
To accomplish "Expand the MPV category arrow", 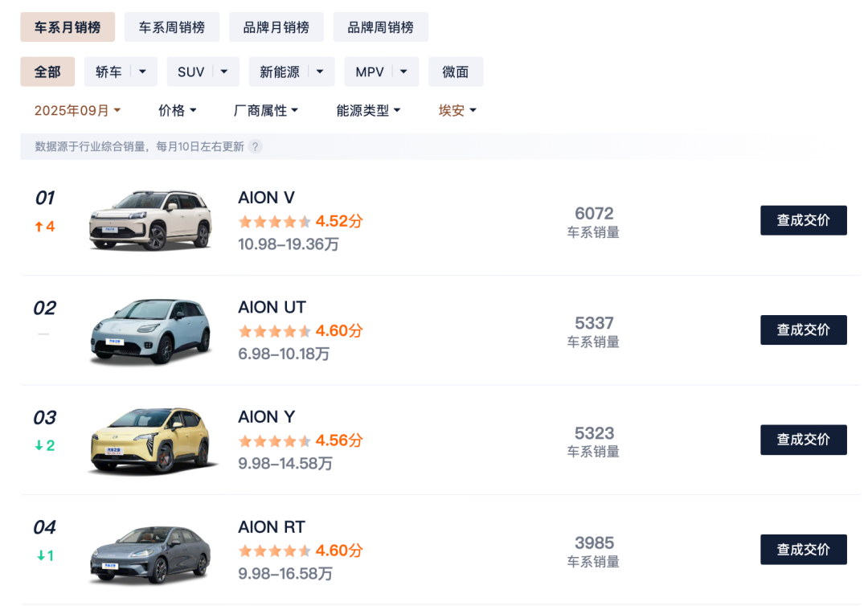I will pos(404,72).
